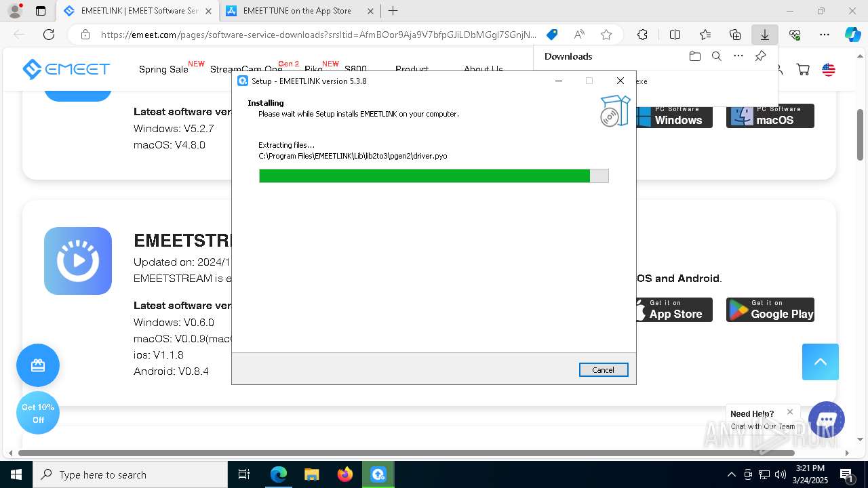868x488 pixels.
Task: Open browser Extensions menu
Action: coord(642,35)
